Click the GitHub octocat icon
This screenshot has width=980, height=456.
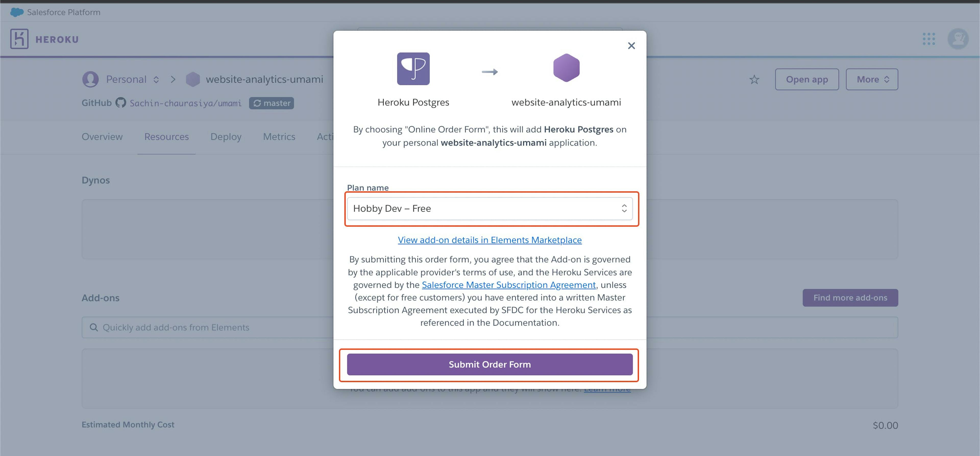click(x=121, y=103)
